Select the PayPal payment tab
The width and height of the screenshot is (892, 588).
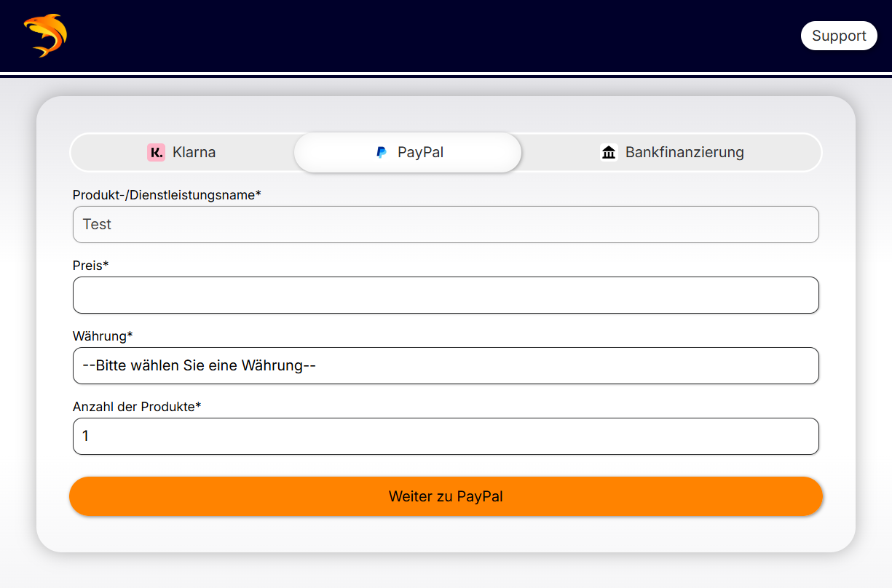408,152
